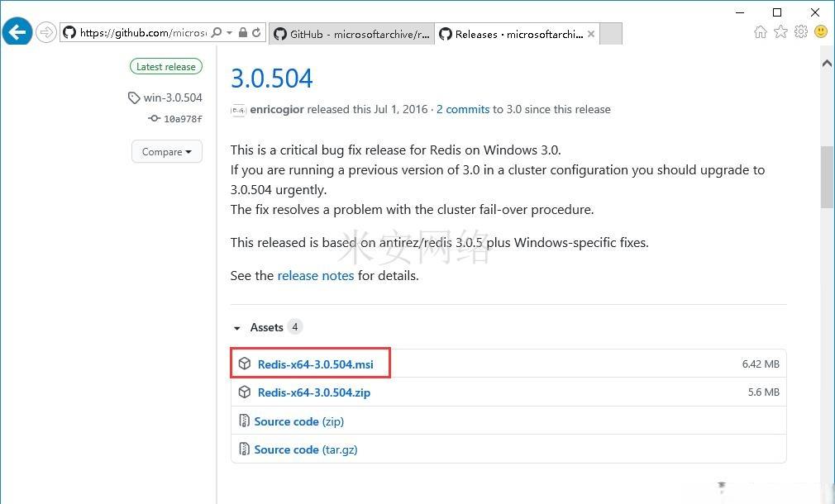
Task: Expand the Compare dropdown
Action: tap(167, 152)
